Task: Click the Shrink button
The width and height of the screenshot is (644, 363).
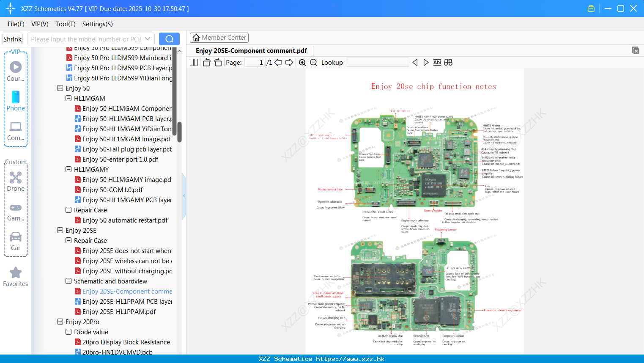Action: coord(12,39)
